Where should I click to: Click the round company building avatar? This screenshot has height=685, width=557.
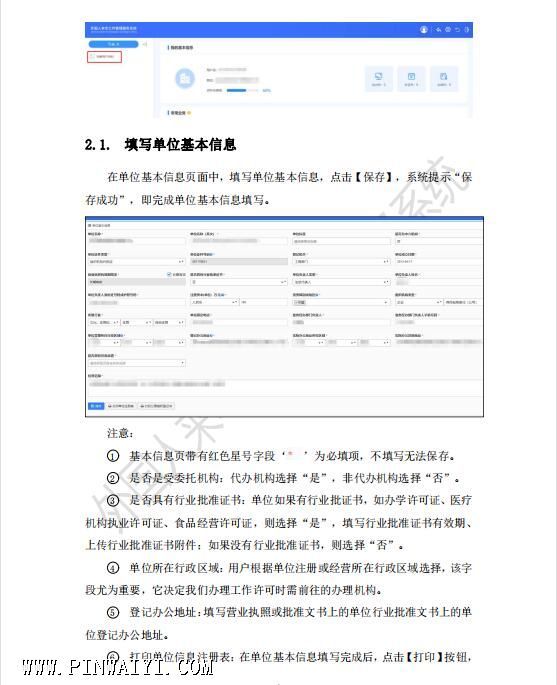tap(185, 79)
